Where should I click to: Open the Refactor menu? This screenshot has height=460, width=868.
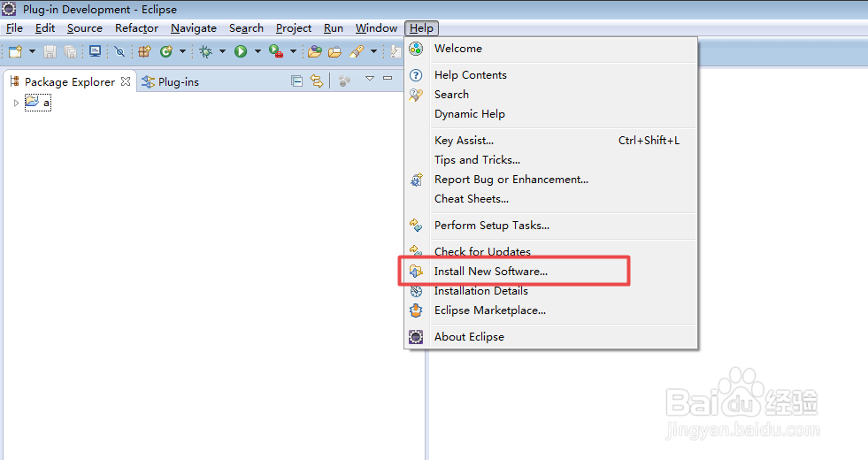click(137, 28)
